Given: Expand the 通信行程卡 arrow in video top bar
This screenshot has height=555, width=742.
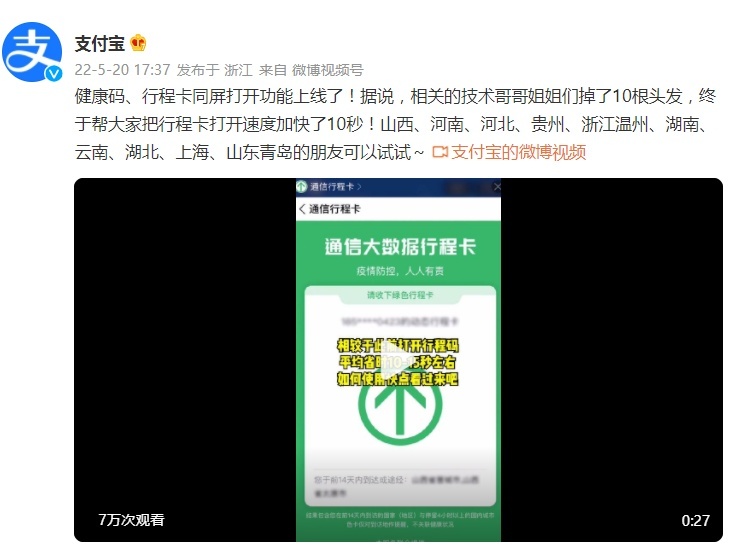Looking at the screenshot, I should pos(359,187).
